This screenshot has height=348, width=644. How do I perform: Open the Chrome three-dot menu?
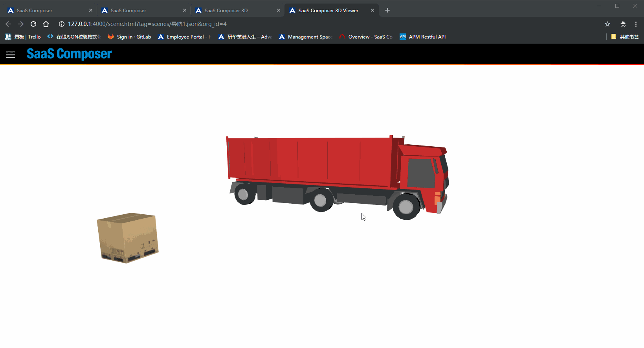[636, 24]
